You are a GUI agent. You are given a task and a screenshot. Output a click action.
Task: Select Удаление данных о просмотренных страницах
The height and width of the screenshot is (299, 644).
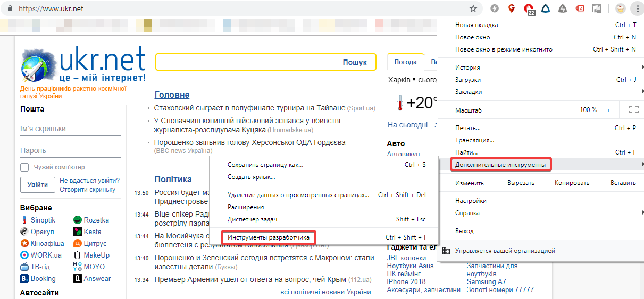click(323, 195)
